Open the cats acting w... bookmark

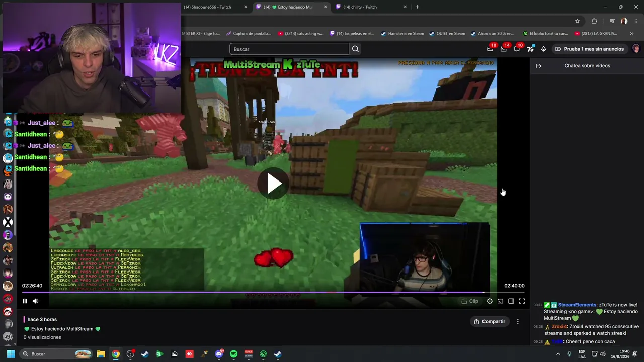[x=300, y=34]
